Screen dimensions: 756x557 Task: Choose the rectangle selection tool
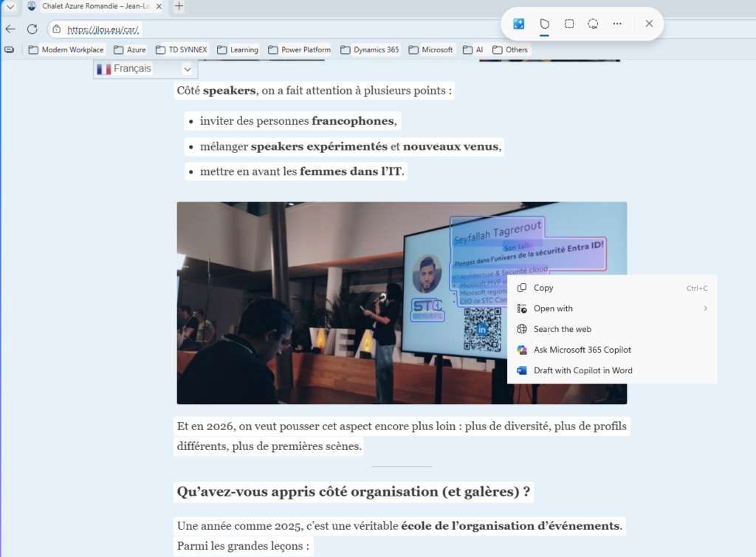pos(569,24)
